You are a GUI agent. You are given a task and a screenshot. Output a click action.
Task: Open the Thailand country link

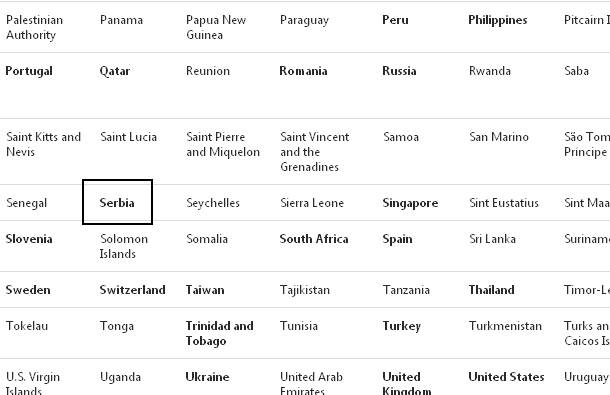pos(491,290)
